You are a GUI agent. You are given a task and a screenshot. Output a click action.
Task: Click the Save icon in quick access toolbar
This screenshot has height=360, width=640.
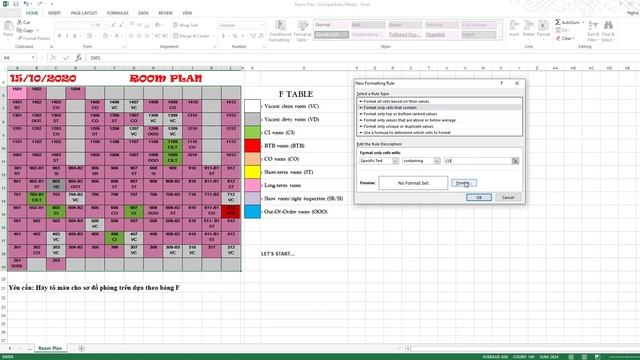click(x=16, y=4)
